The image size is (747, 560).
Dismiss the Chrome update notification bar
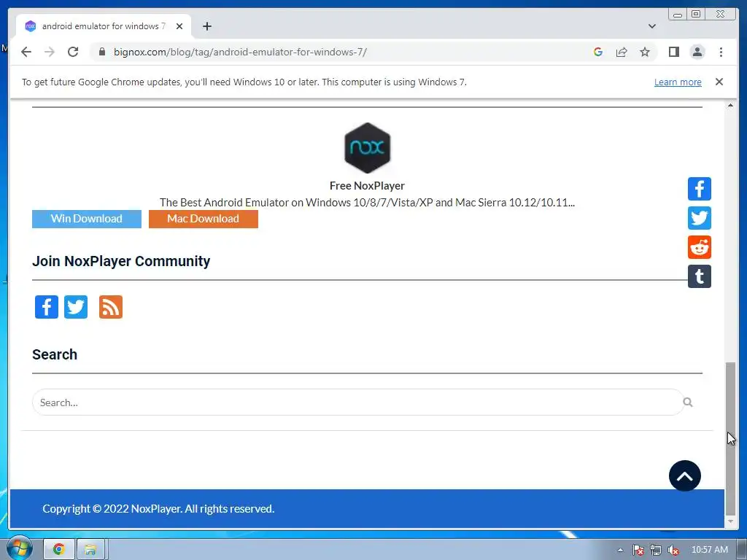click(719, 82)
